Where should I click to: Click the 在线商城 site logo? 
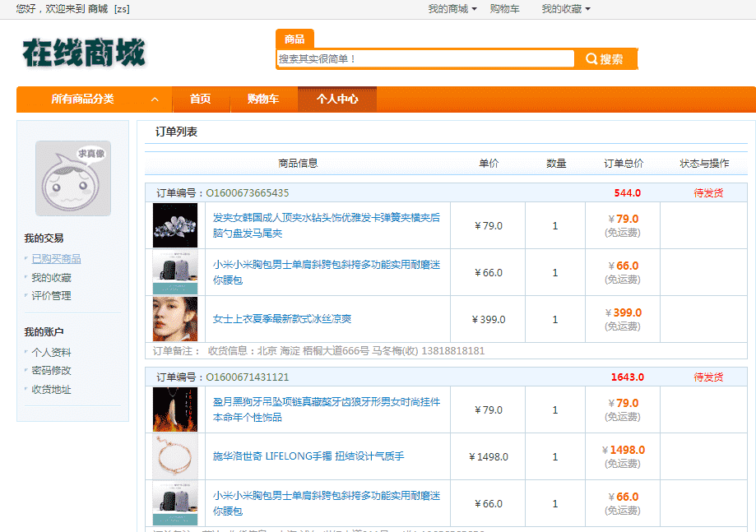tap(83, 53)
